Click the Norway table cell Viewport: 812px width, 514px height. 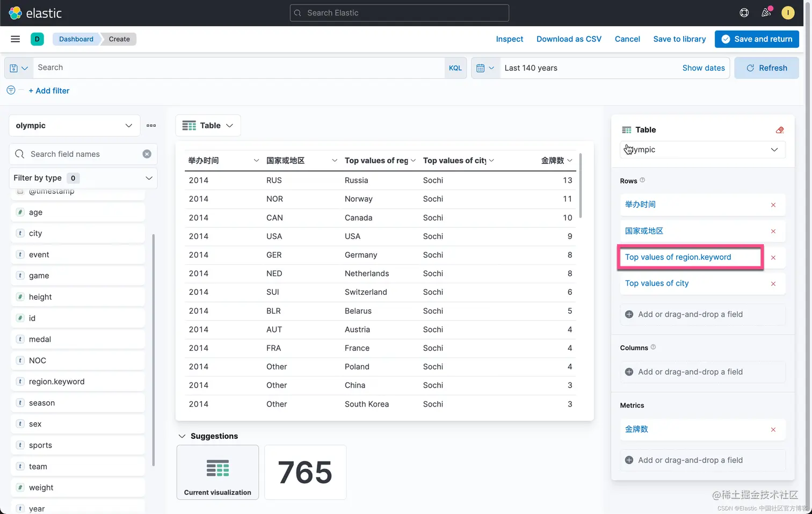pyautogui.click(x=359, y=199)
